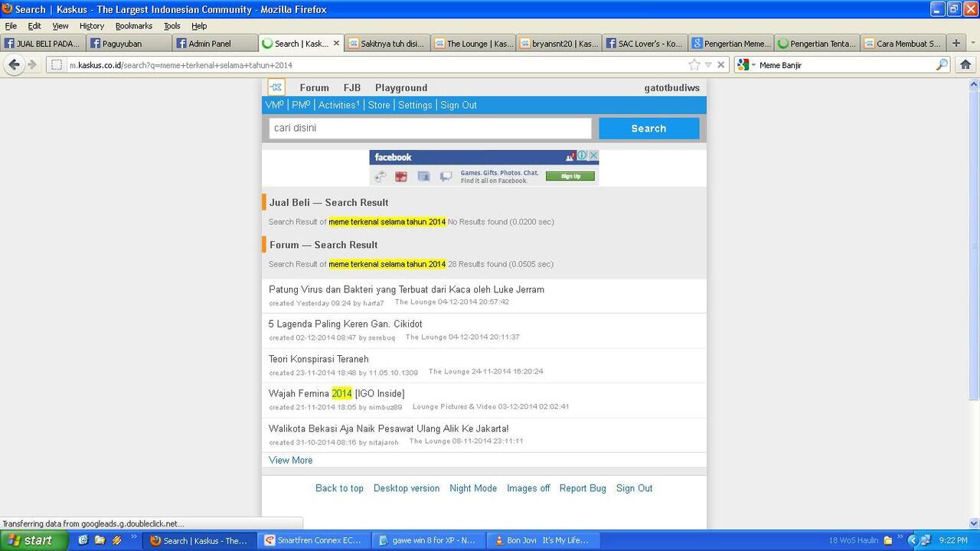Click the browser forward arrow
This screenshot has height=551, width=980.
tap(32, 65)
